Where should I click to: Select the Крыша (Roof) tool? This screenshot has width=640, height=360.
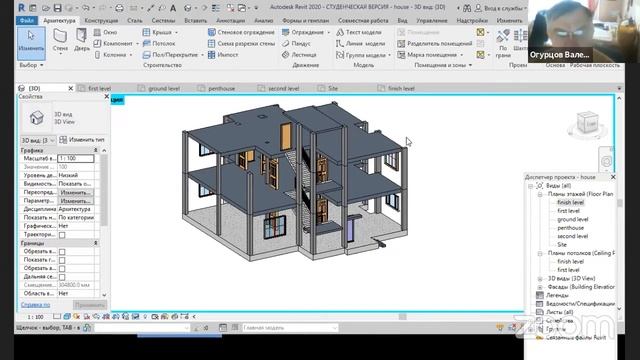pyautogui.click(x=158, y=32)
